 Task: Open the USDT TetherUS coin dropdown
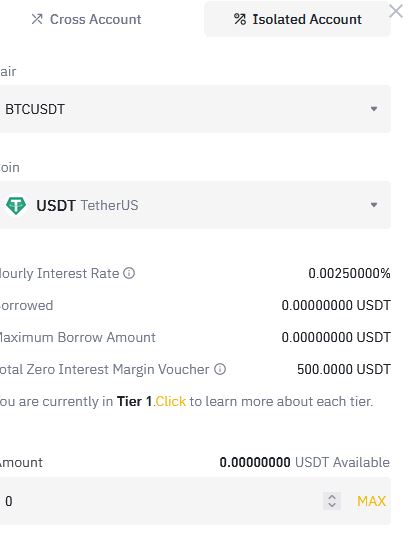coord(194,205)
